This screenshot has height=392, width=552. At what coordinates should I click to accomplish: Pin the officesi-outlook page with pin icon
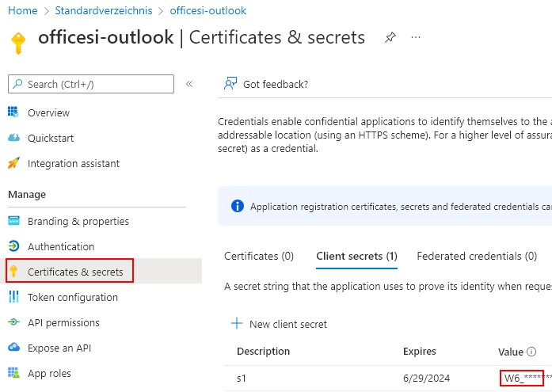[390, 37]
